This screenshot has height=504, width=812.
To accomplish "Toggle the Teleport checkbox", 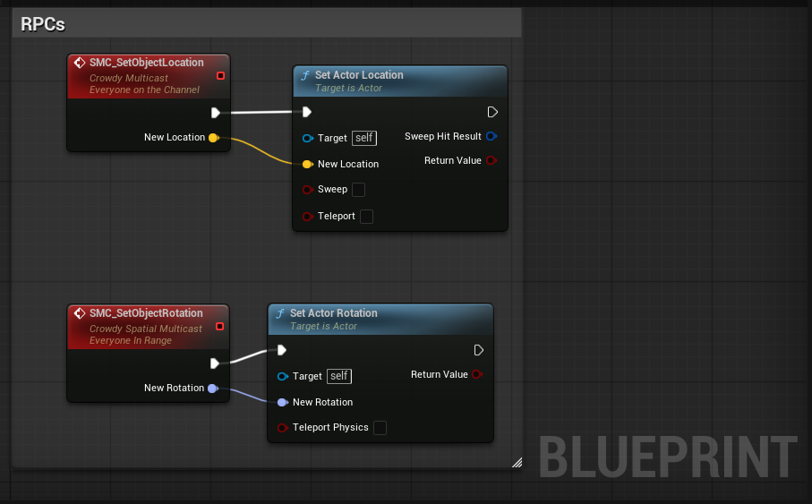I will point(367,217).
